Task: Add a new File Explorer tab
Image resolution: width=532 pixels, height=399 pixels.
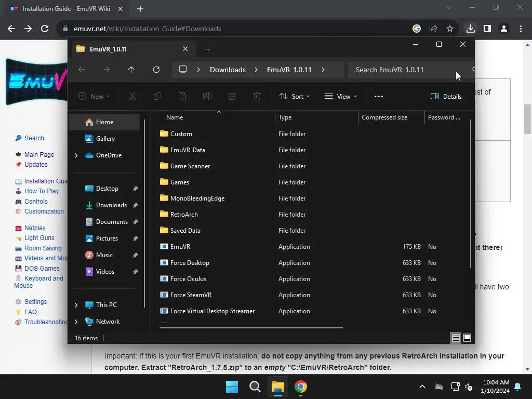Action: point(208,49)
